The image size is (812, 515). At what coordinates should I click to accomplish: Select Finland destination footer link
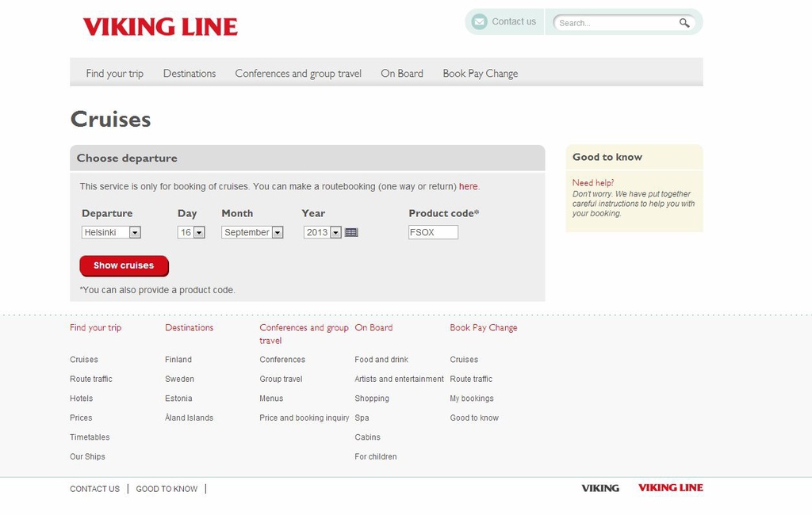tap(178, 360)
